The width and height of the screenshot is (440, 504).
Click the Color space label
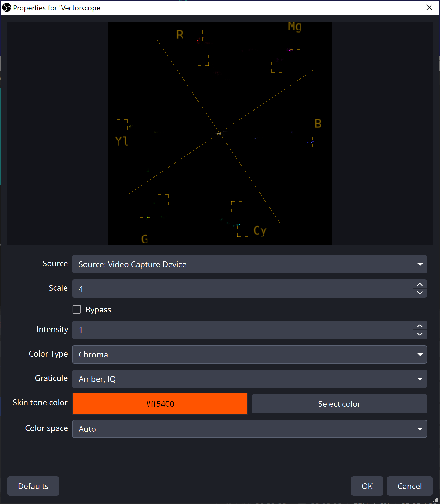46,428
